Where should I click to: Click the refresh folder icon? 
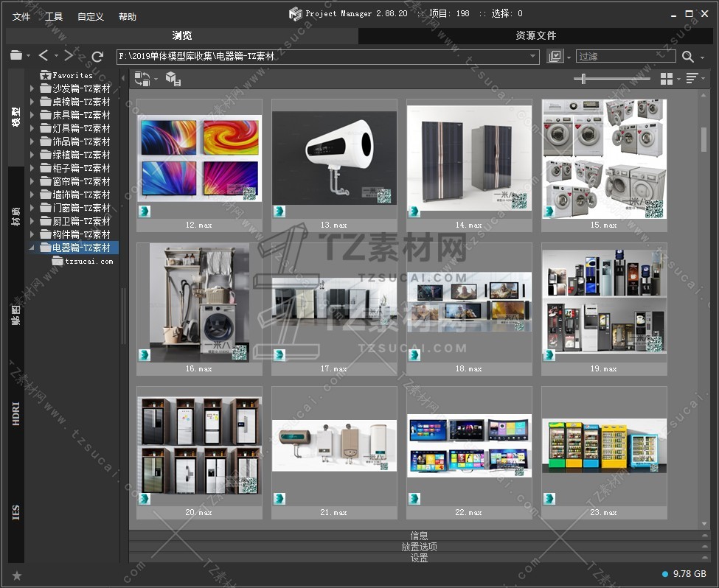pyautogui.click(x=97, y=56)
